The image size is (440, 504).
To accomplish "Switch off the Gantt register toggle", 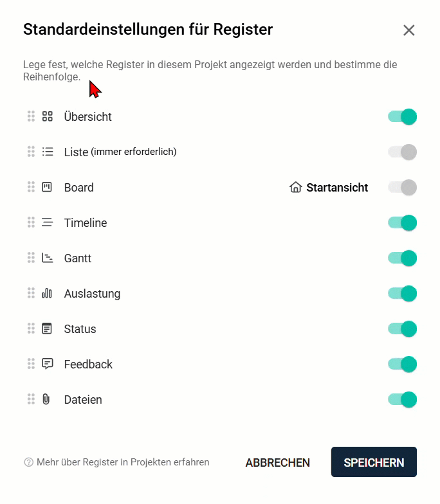I will (402, 258).
